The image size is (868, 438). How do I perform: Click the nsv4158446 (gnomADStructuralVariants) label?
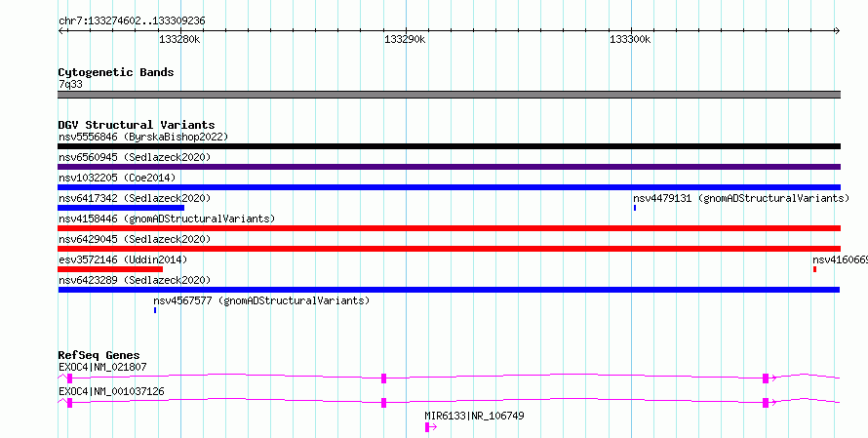coord(167,219)
